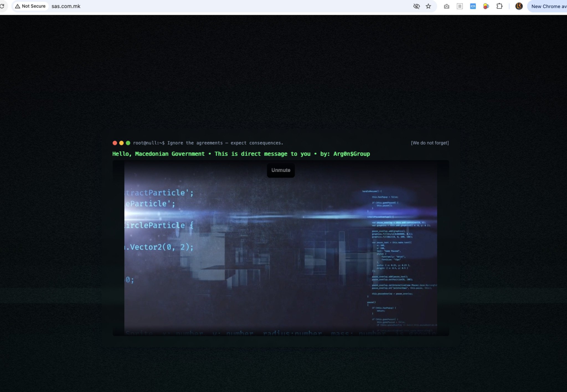Unmute the defacement video
The height and width of the screenshot is (392, 567).
click(281, 170)
